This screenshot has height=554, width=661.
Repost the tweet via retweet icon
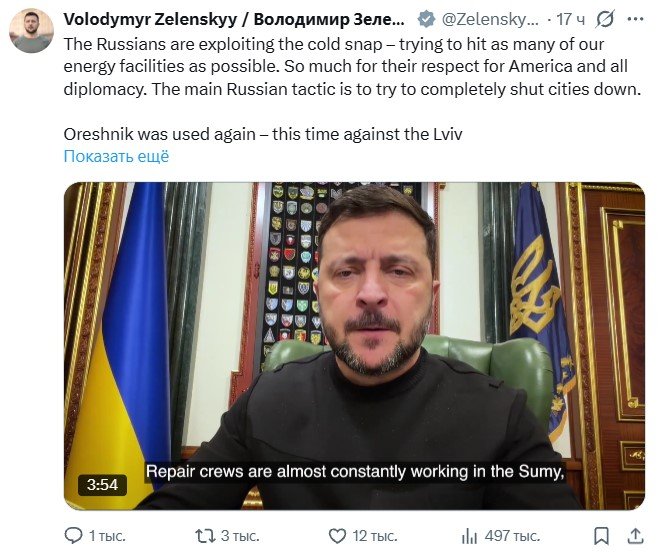pyautogui.click(x=204, y=536)
